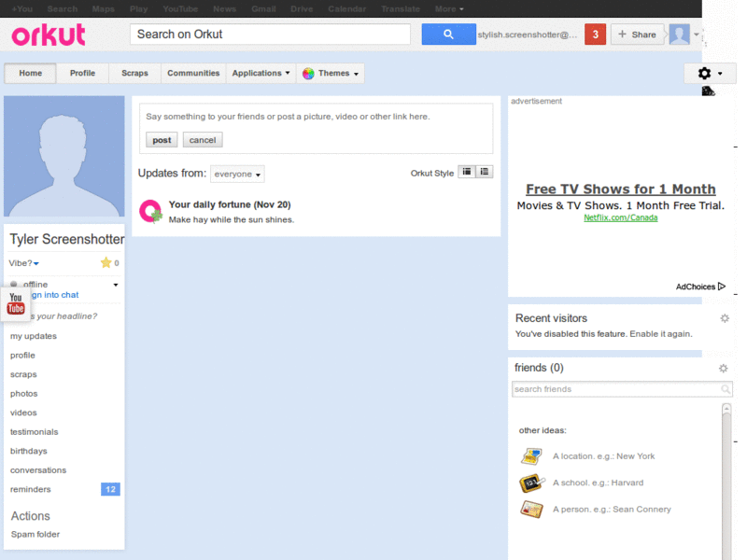Click Your daily fortune (Nov 20) title
747x560 pixels.
coord(230,204)
